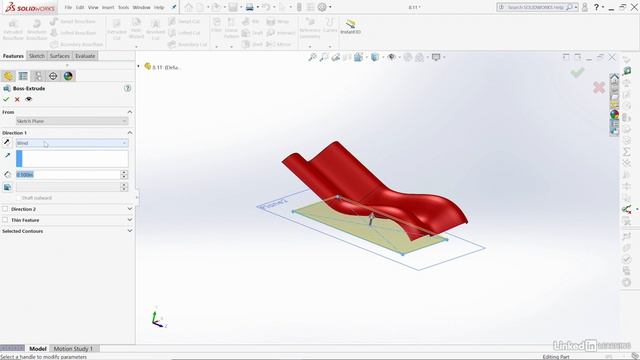
Task: Click the Save icon in the top toolbar
Action: [233, 7]
